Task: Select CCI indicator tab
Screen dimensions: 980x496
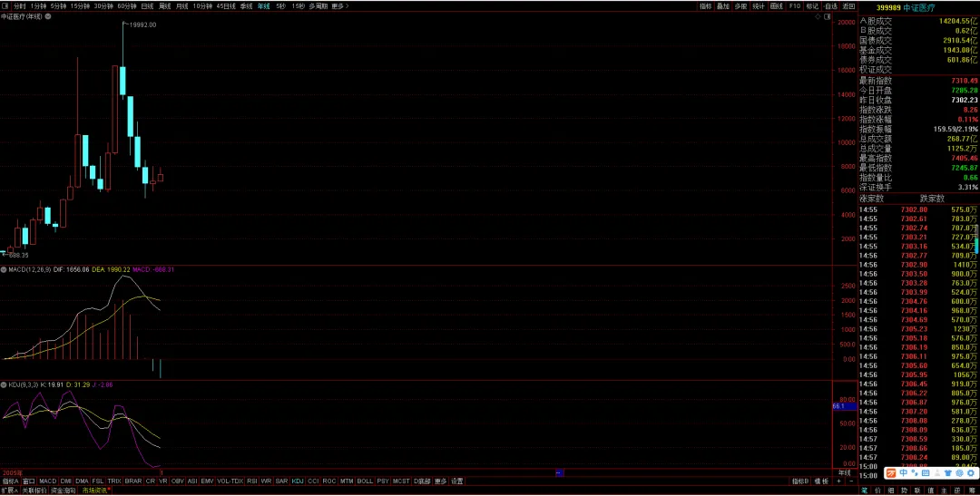Action: pyautogui.click(x=313, y=481)
